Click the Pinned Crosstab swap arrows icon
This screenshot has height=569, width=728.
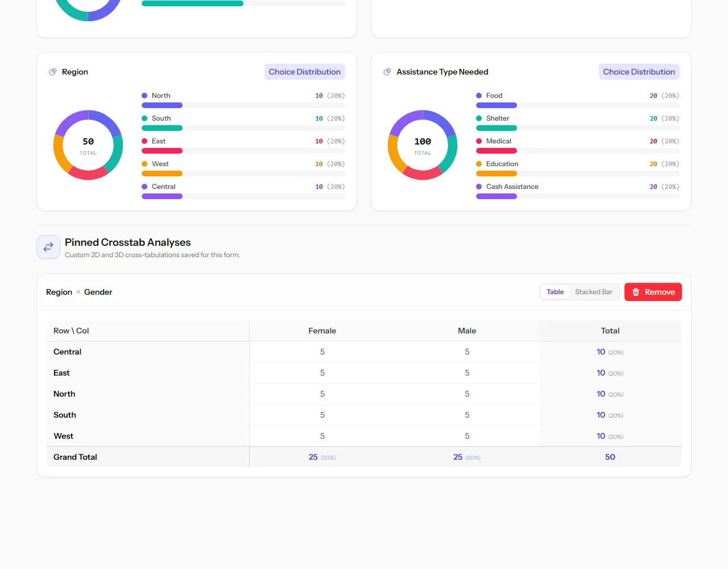coord(48,247)
